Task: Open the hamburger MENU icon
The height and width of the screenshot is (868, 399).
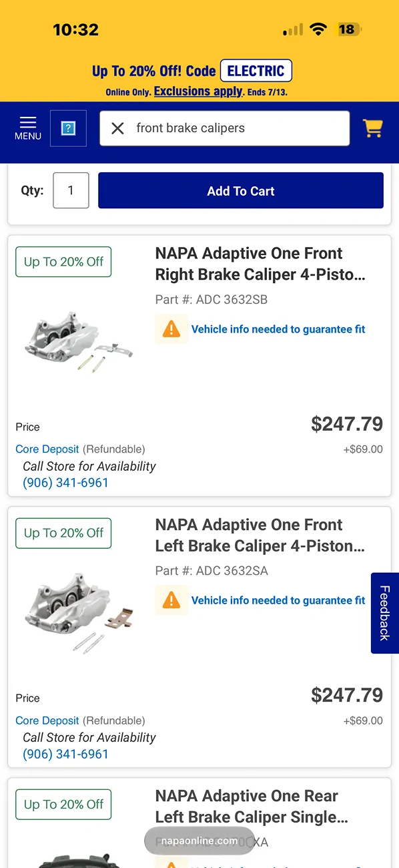Action: [x=28, y=128]
